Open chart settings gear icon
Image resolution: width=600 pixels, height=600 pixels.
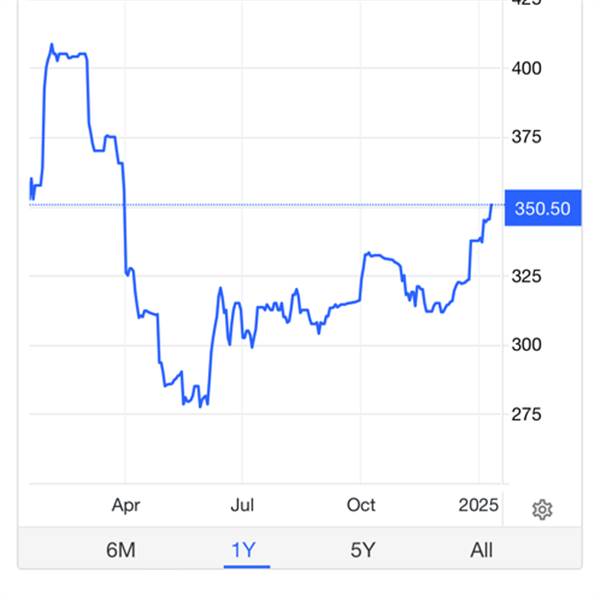[x=542, y=509]
